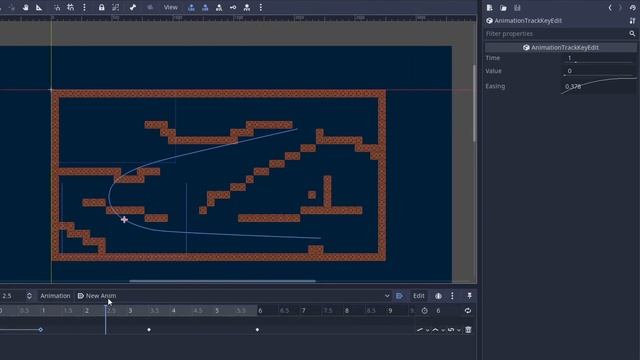This screenshot has height=360, width=640.
Task: Go to next edited object in Inspector history
Action: tap(620, 8)
